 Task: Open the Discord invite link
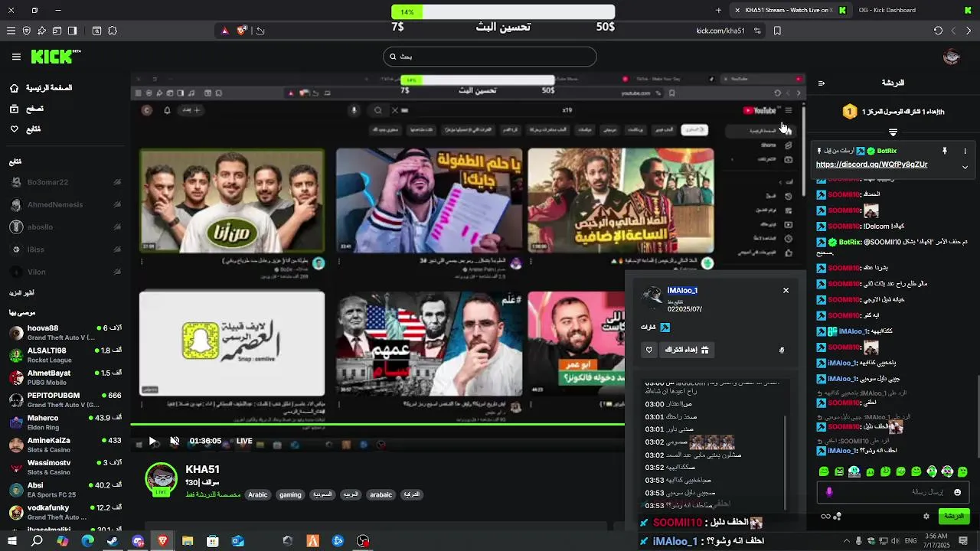point(871,165)
